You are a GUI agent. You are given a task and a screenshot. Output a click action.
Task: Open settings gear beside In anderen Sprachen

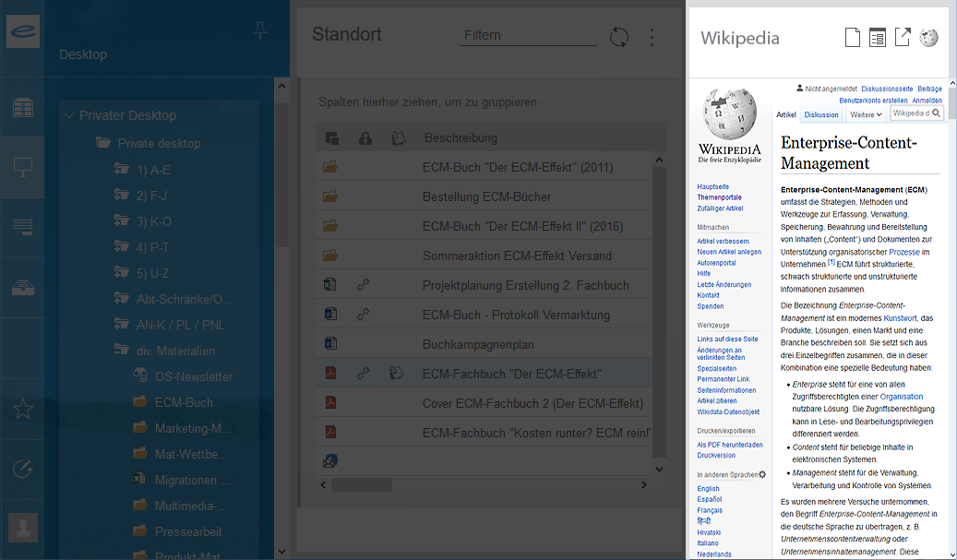[762, 474]
